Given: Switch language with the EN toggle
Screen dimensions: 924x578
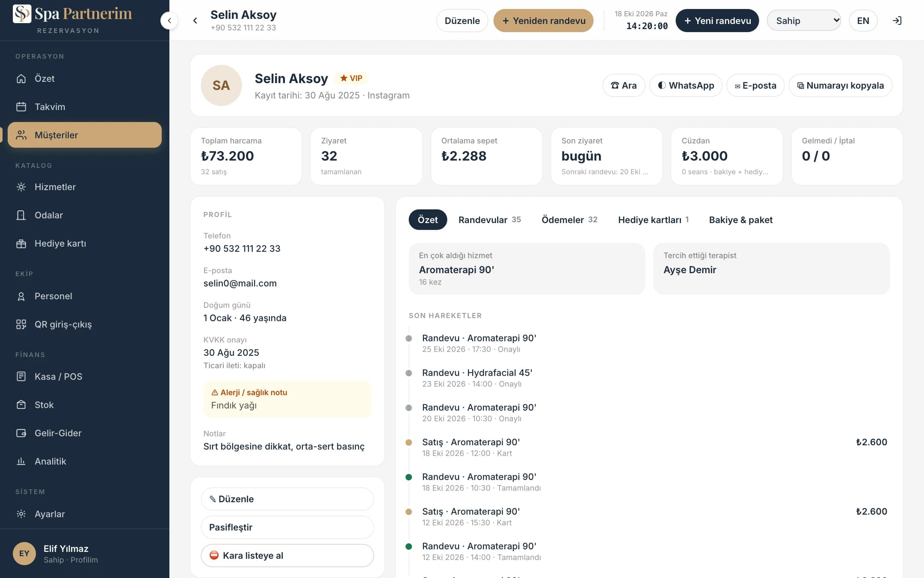Looking at the screenshot, I should (863, 21).
